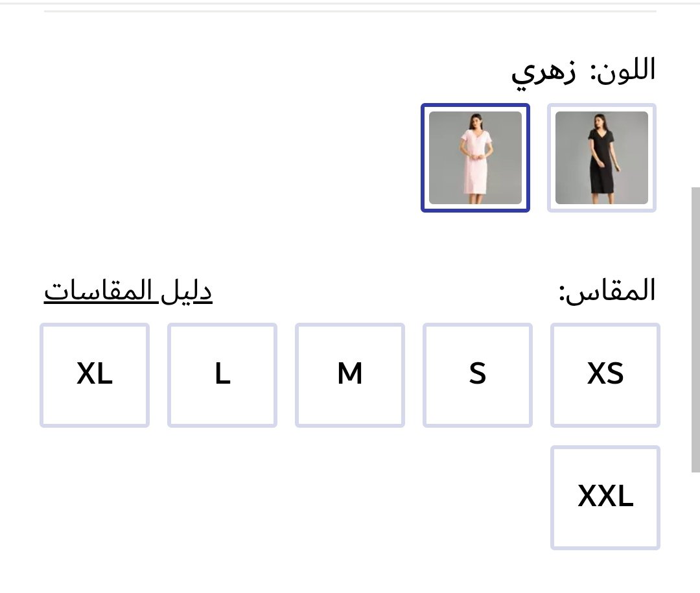Switch the color to the black variant
This screenshot has height=593, width=700.
601,157
